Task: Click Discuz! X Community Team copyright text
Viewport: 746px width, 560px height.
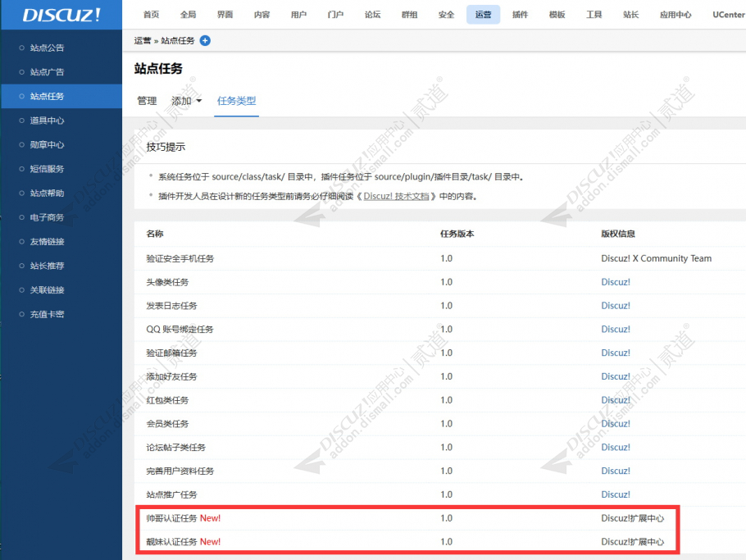Action: coord(656,258)
